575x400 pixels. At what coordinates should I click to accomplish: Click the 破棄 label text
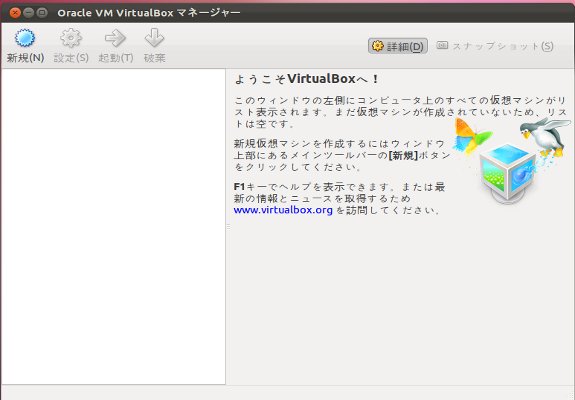coord(154,58)
